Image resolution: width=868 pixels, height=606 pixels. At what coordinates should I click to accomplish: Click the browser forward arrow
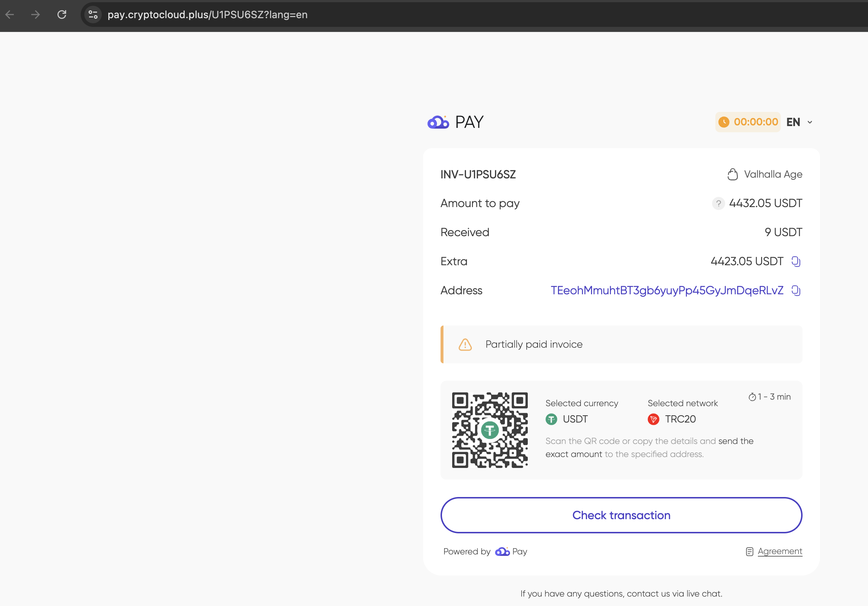tap(36, 15)
